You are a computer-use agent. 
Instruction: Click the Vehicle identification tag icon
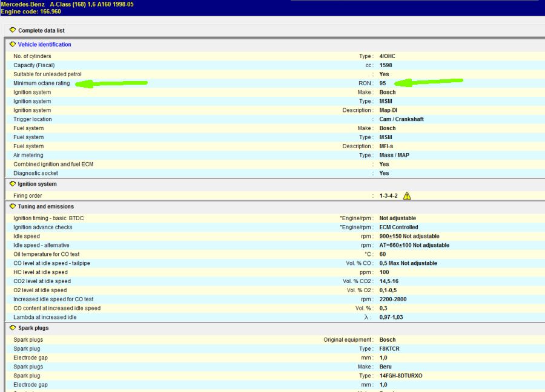pos(13,44)
